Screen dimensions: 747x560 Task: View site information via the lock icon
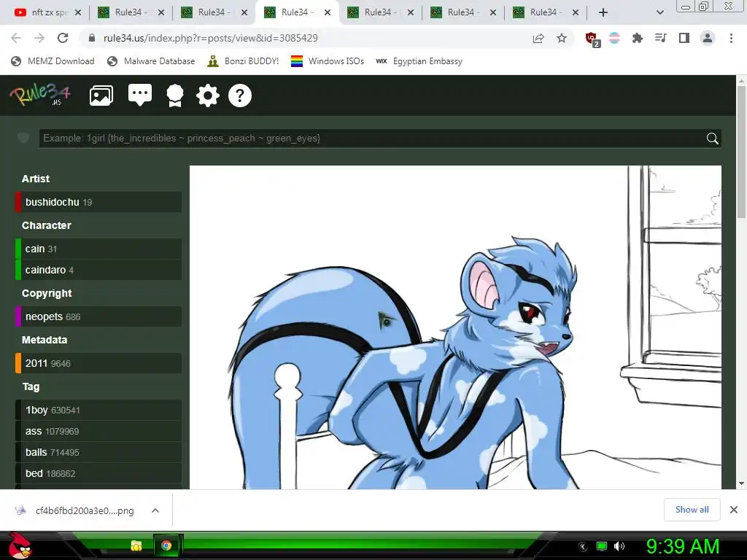click(x=93, y=38)
